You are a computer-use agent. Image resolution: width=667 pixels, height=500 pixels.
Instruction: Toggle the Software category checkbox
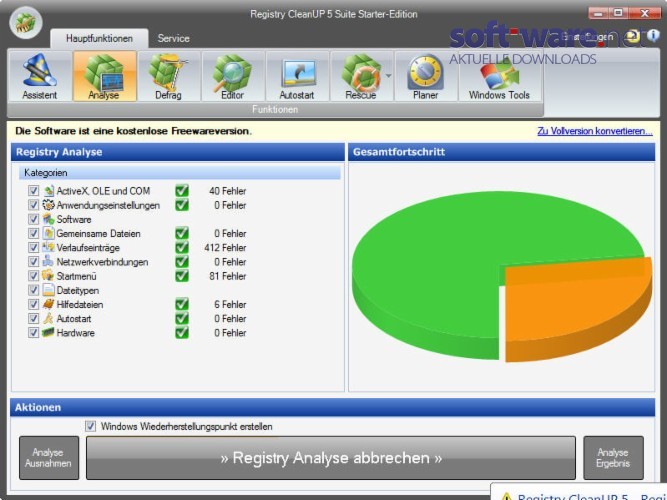(x=33, y=219)
